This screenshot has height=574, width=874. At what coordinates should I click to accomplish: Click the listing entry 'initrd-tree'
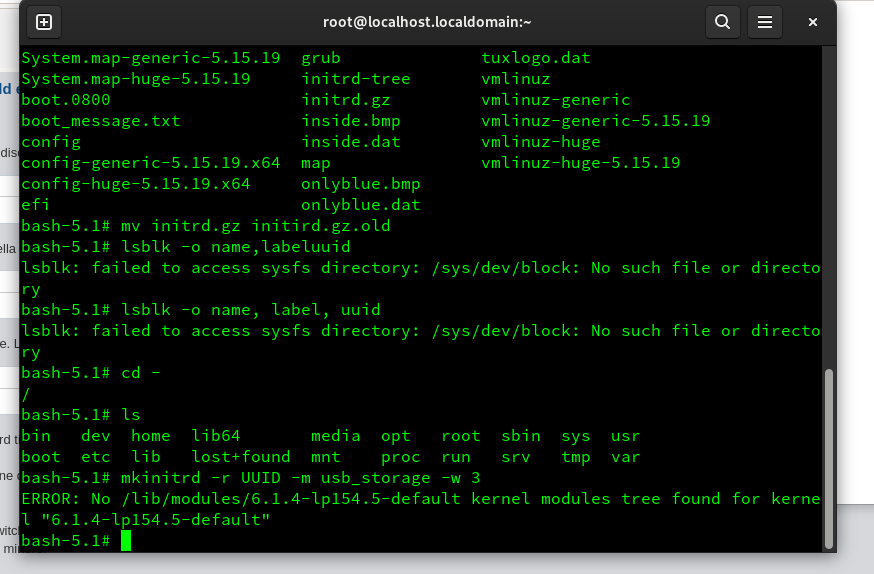(356, 79)
